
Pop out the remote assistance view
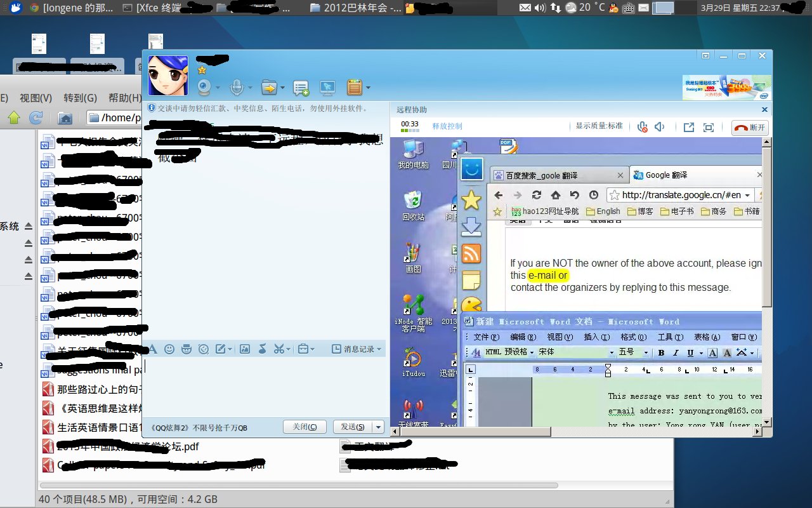[x=689, y=127]
